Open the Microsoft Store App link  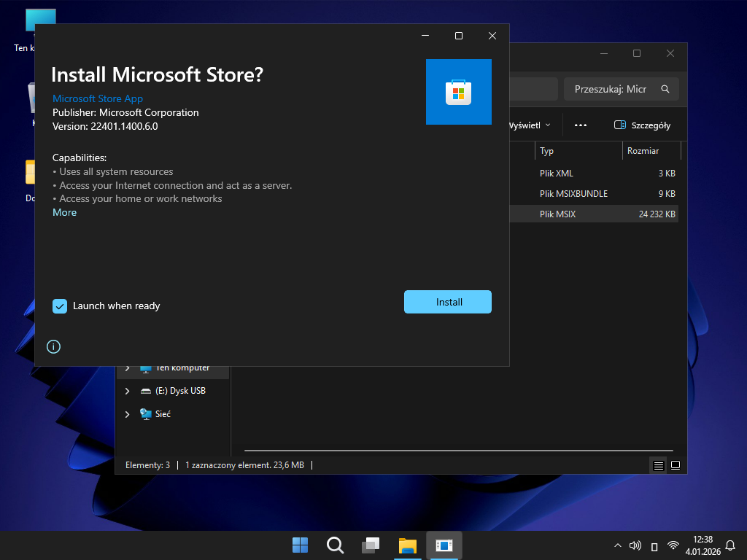coord(98,98)
